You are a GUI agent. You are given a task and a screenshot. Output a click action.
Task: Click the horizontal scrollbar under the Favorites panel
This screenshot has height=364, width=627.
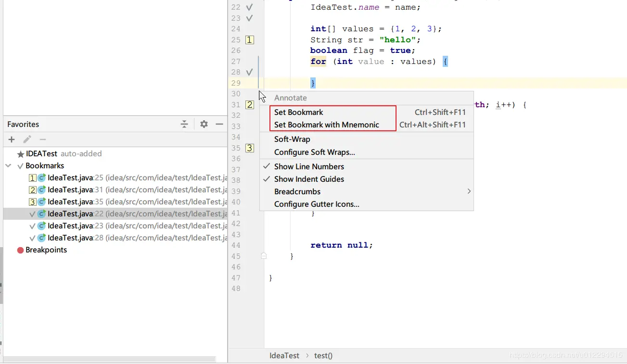pyautogui.click(x=109, y=359)
